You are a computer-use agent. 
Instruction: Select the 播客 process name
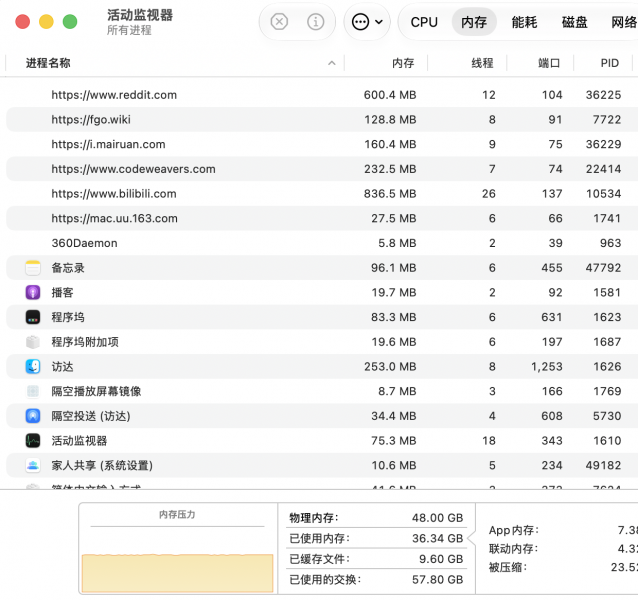[x=62, y=292]
